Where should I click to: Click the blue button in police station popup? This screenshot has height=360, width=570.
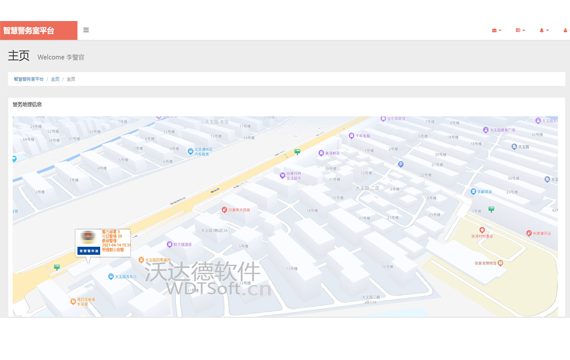[x=89, y=251]
